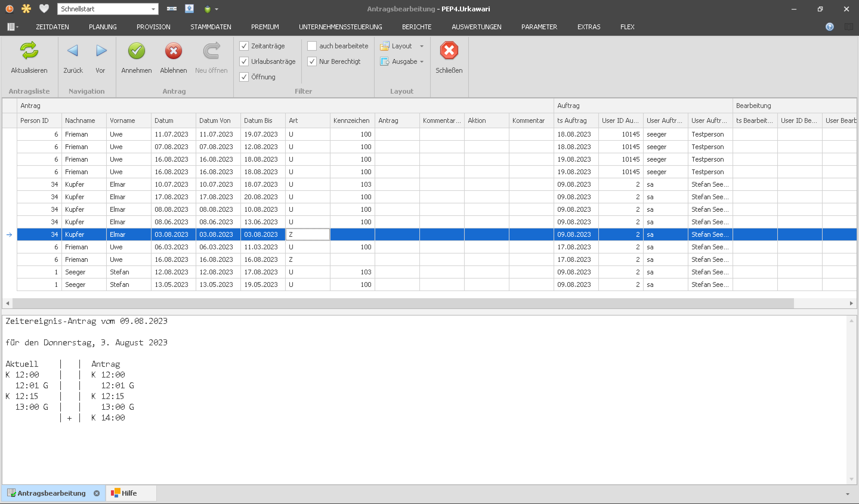This screenshot has width=859, height=504.
Task: Click the heart favorites icon in title bar
Action: click(44, 9)
